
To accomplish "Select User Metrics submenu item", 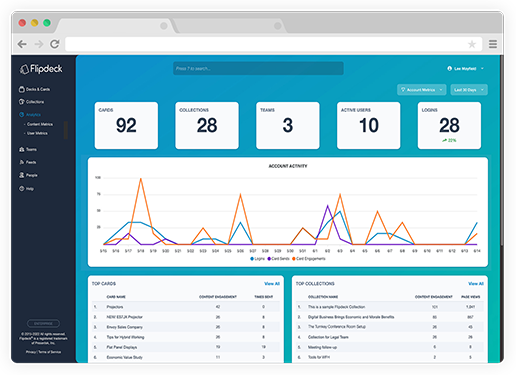I will [37, 133].
